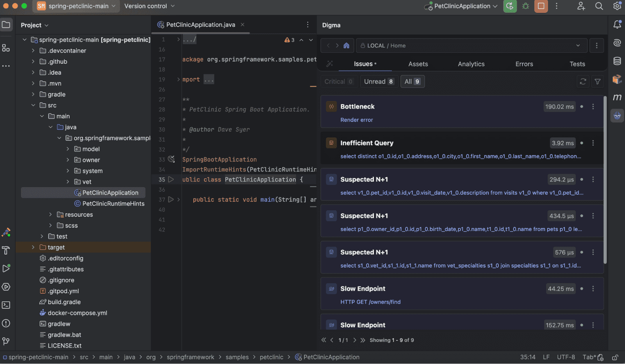Switch to the Tests tab

pyautogui.click(x=577, y=64)
